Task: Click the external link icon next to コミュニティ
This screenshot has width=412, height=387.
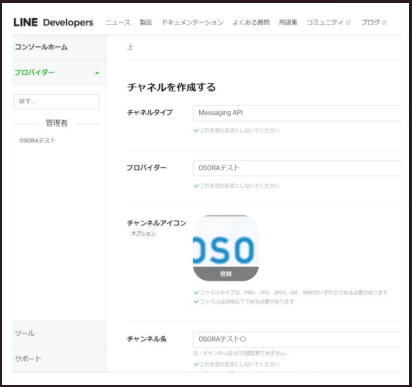Action: click(348, 22)
